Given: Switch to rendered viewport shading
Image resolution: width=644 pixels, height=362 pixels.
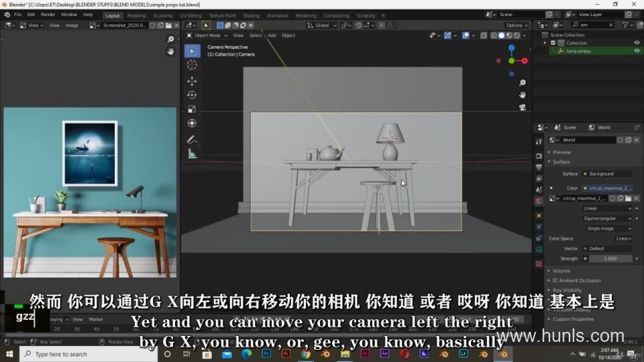Looking at the screenshot, I should (x=517, y=36).
